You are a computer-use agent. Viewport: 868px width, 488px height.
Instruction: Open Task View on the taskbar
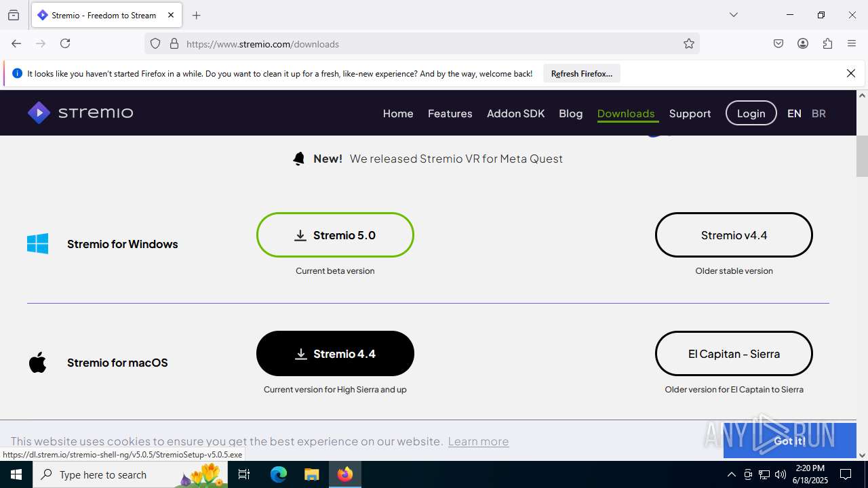[245, 474]
